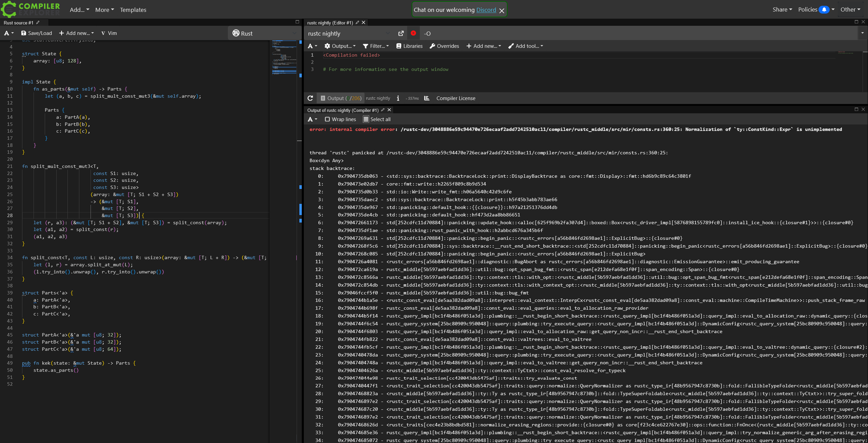Open the Add tool... dropdown
The height and width of the screenshot is (443, 868).
pos(526,46)
